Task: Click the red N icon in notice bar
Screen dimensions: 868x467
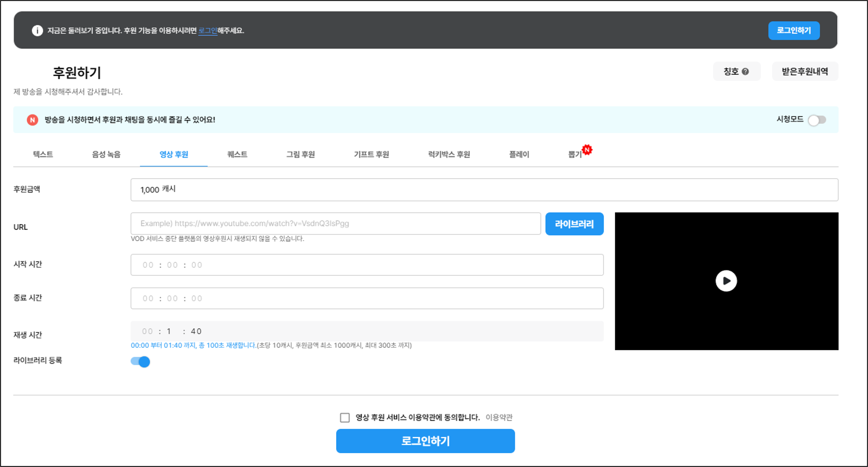Action: pyautogui.click(x=32, y=120)
